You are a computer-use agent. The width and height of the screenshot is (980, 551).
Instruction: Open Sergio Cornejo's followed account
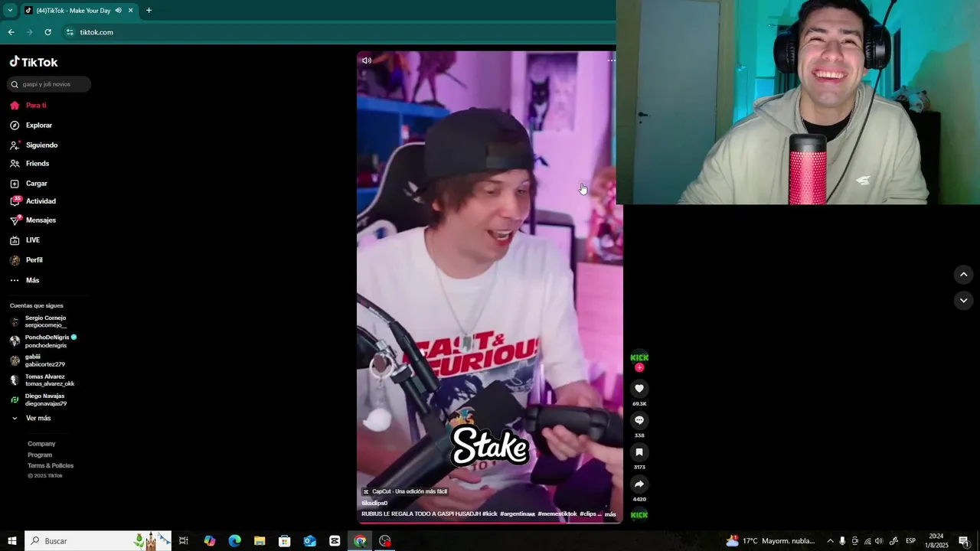click(x=38, y=321)
